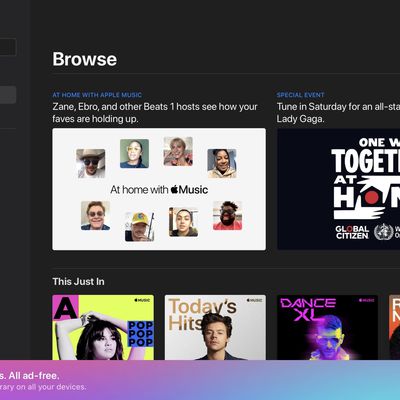Click the Global Citizen logo
Screen dimensions: 400x400
pyautogui.click(x=352, y=232)
